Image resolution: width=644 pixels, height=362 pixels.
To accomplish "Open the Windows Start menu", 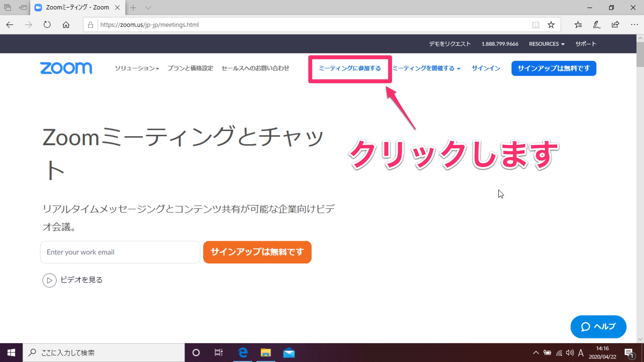I will [11, 353].
